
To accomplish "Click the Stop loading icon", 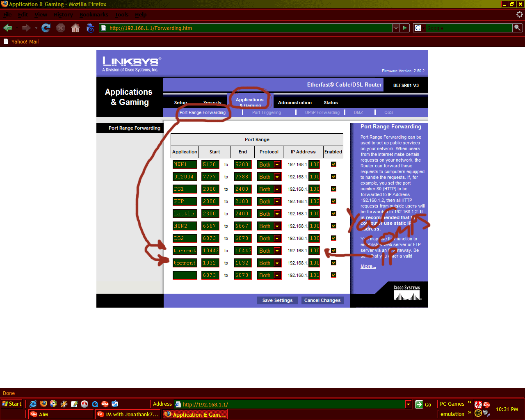I will 61,28.
